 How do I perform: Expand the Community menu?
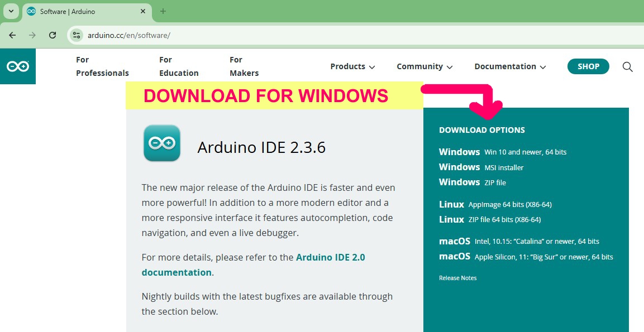424,66
